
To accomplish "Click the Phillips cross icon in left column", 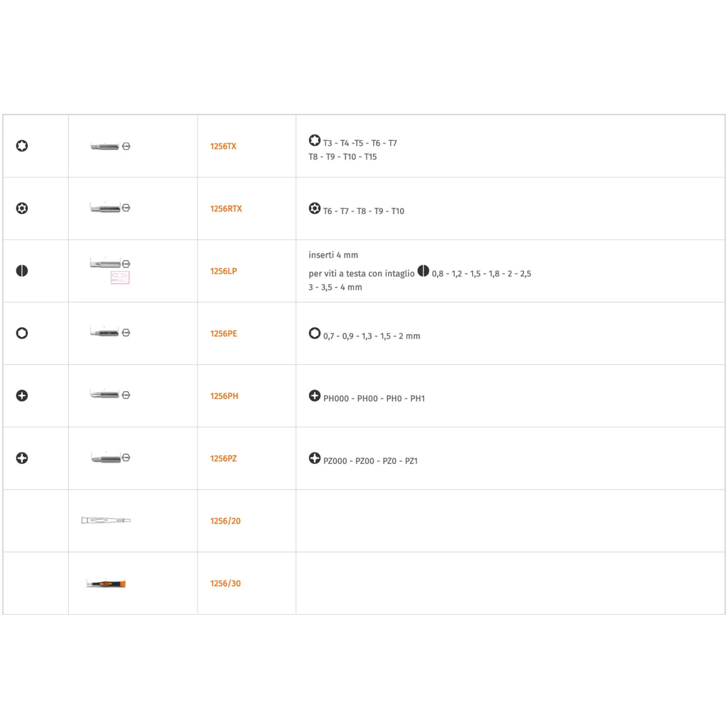I will click(x=22, y=396).
